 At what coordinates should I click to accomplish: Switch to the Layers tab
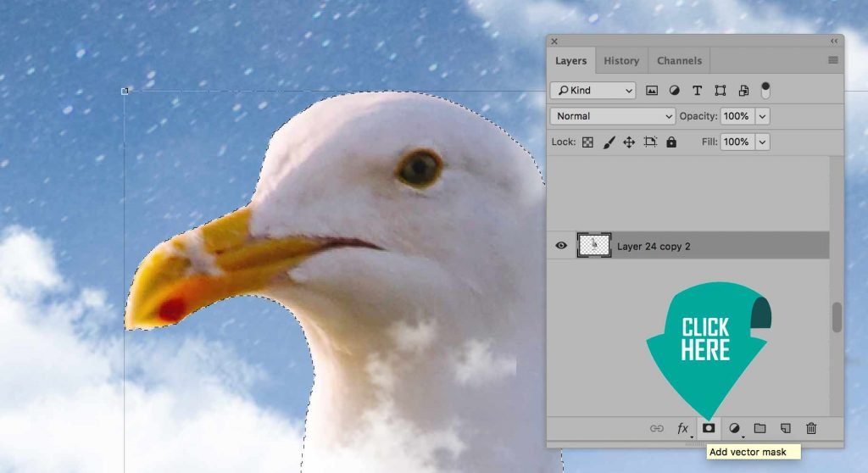tap(570, 61)
